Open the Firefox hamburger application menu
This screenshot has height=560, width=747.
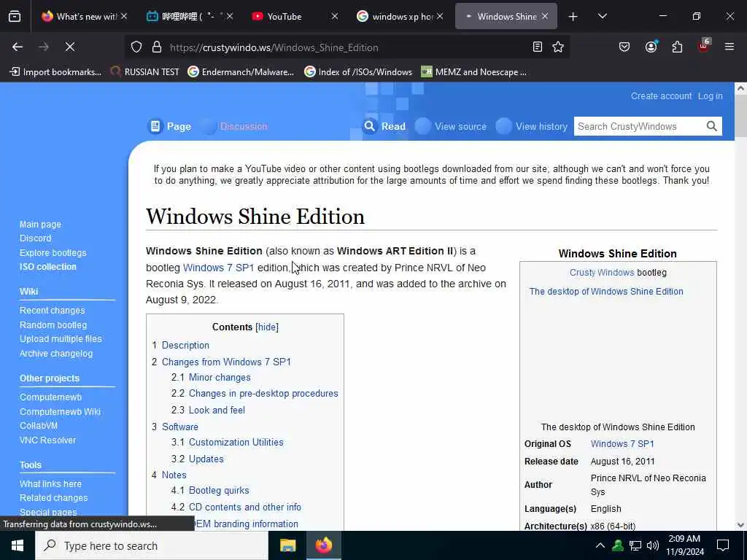pyautogui.click(x=729, y=47)
